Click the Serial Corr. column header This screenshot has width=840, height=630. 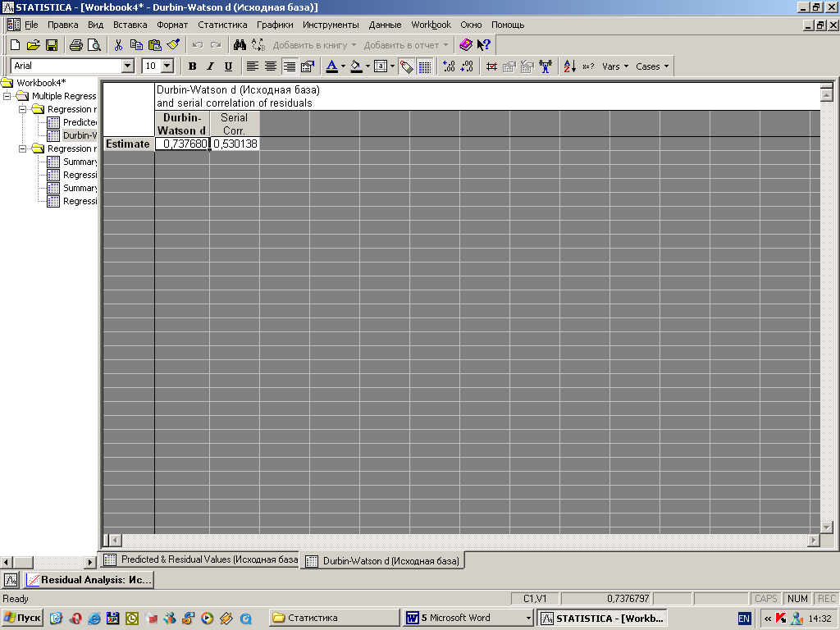click(234, 124)
